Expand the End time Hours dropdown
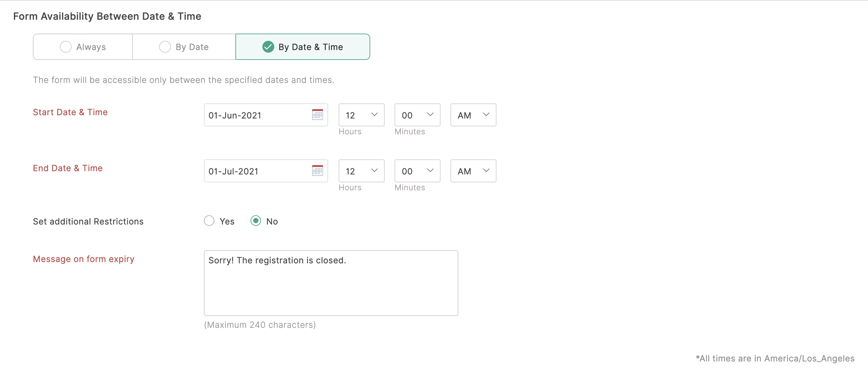 click(361, 171)
